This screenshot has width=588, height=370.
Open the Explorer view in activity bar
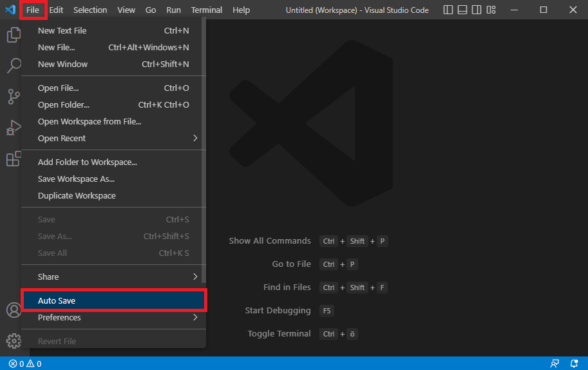pyautogui.click(x=14, y=35)
